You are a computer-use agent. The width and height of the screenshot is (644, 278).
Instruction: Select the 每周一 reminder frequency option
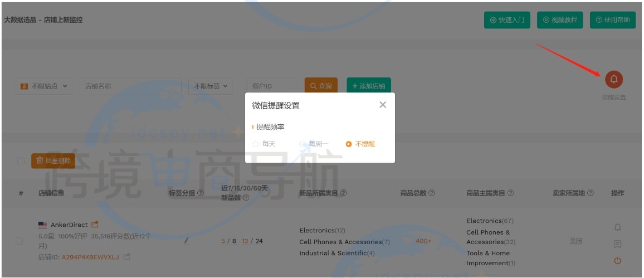[314, 144]
